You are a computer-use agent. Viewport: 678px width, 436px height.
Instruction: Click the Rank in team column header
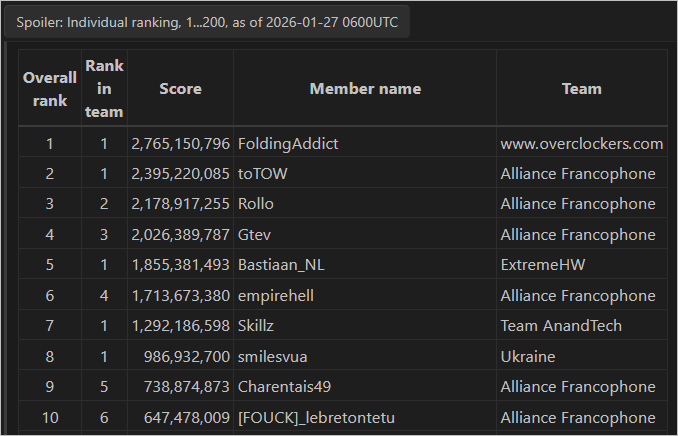pyautogui.click(x=104, y=88)
